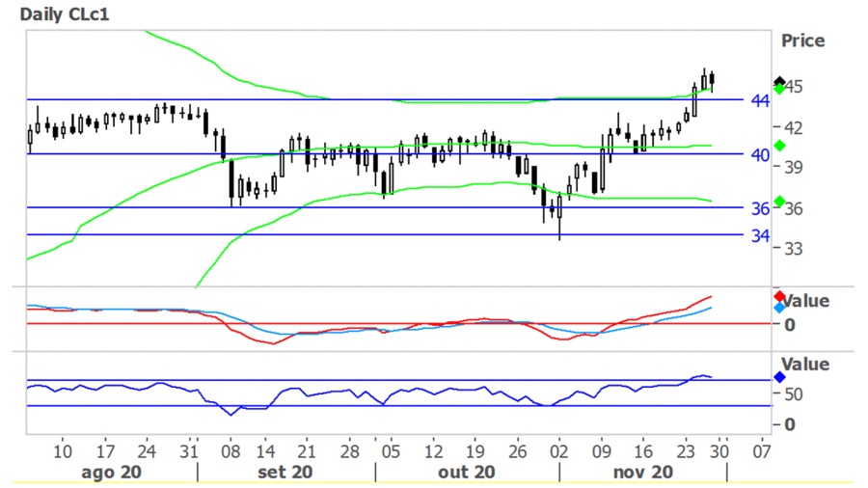Click the ago 20 month label
The image size is (868, 488).
111,472
